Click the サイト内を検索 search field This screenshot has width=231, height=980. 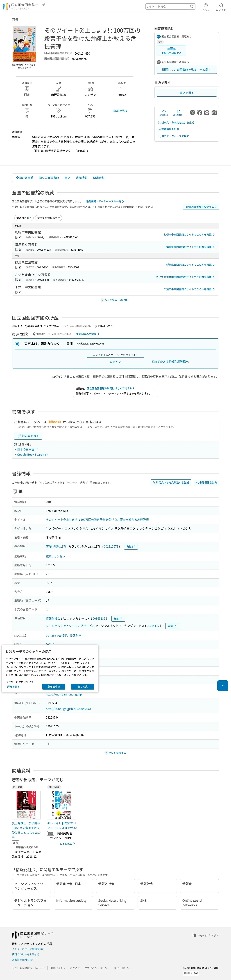tap(167, 6)
